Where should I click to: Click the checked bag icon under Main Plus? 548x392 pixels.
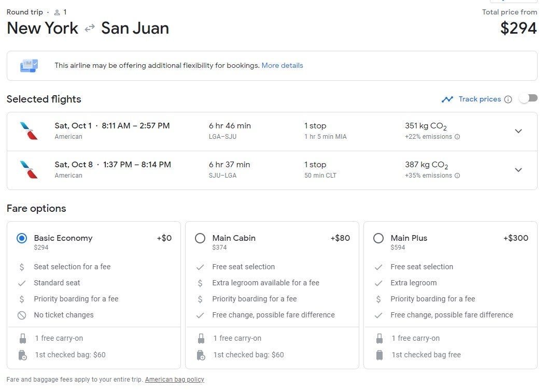pos(380,355)
